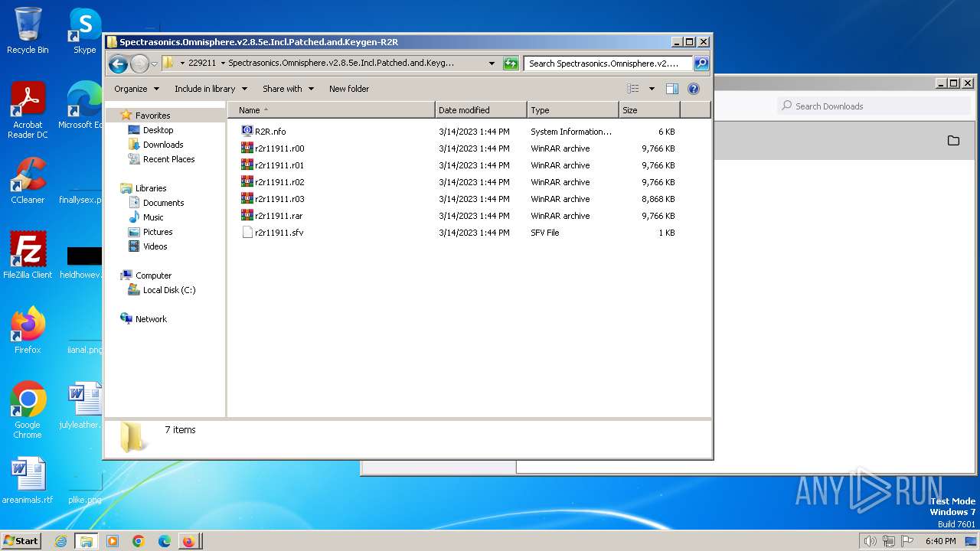980x551 pixels.
Task: Click the green Refresh button by address bar
Action: coord(511,64)
